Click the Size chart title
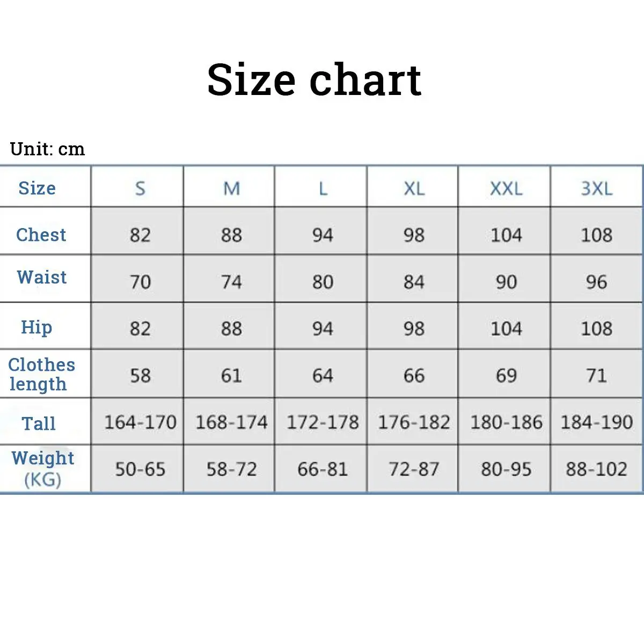This screenshot has height=644, width=644. [x=314, y=79]
